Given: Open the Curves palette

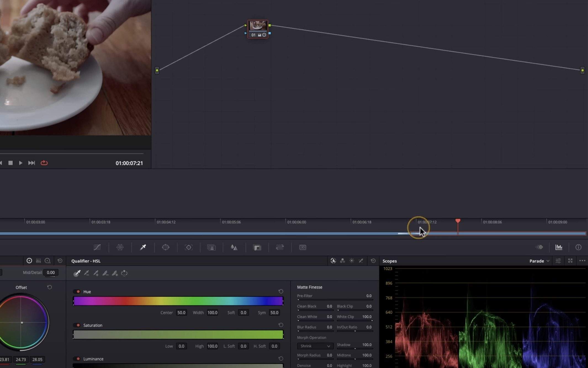Looking at the screenshot, I should point(97,247).
